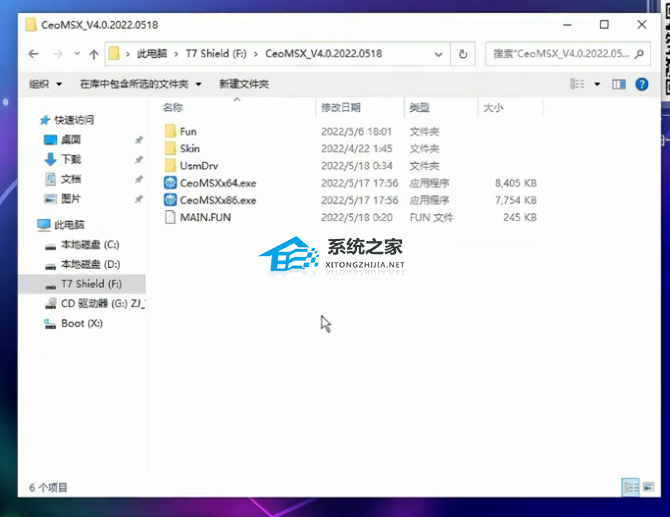Sort by 大小 column header
Viewport: 670px width, 517px height.
(x=493, y=108)
